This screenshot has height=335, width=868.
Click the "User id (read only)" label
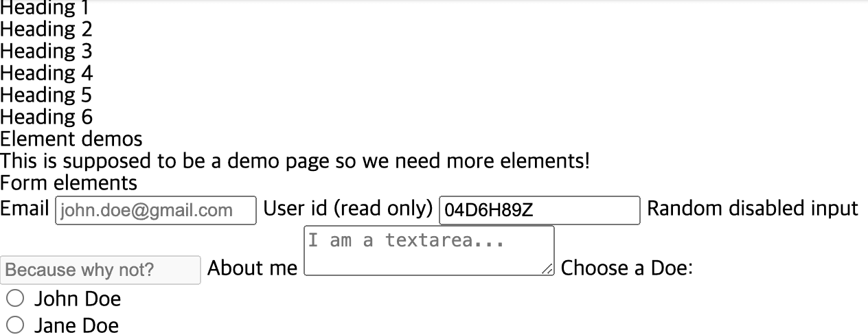pyautogui.click(x=347, y=208)
